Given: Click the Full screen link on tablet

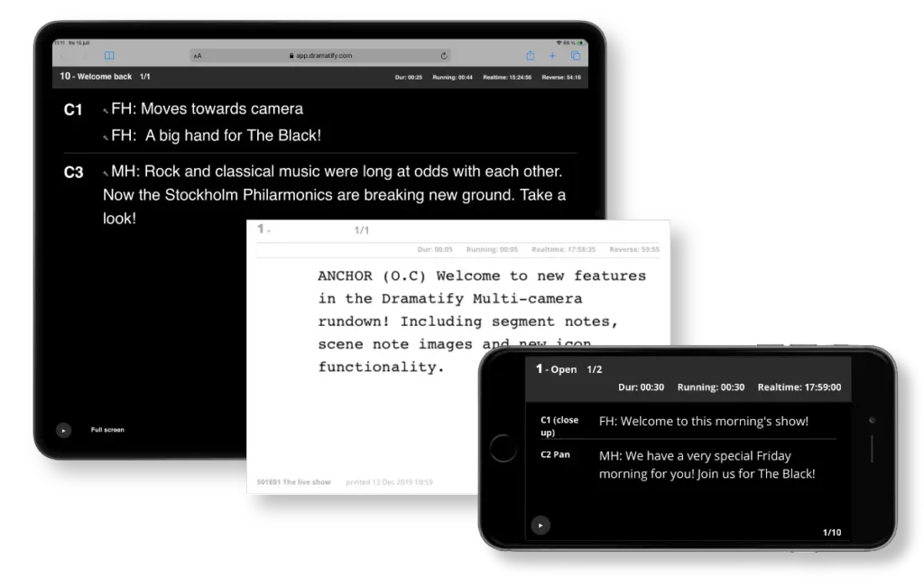Looking at the screenshot, I should point(107,430).
